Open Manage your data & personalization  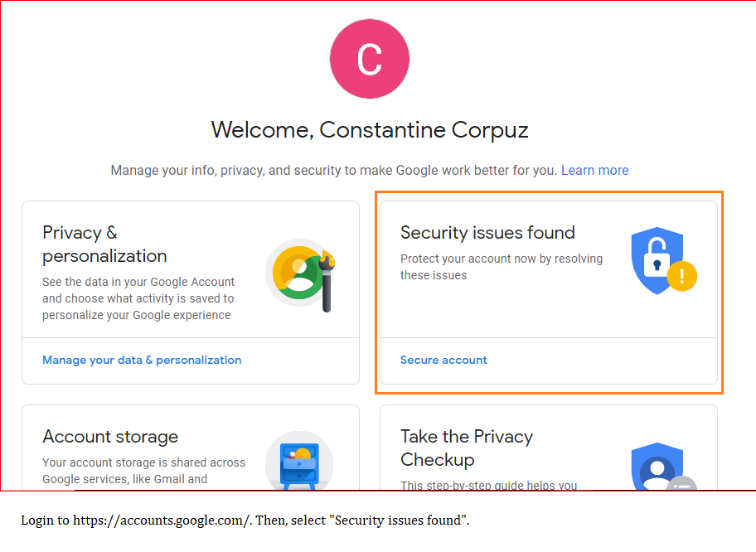pos(142,360)
